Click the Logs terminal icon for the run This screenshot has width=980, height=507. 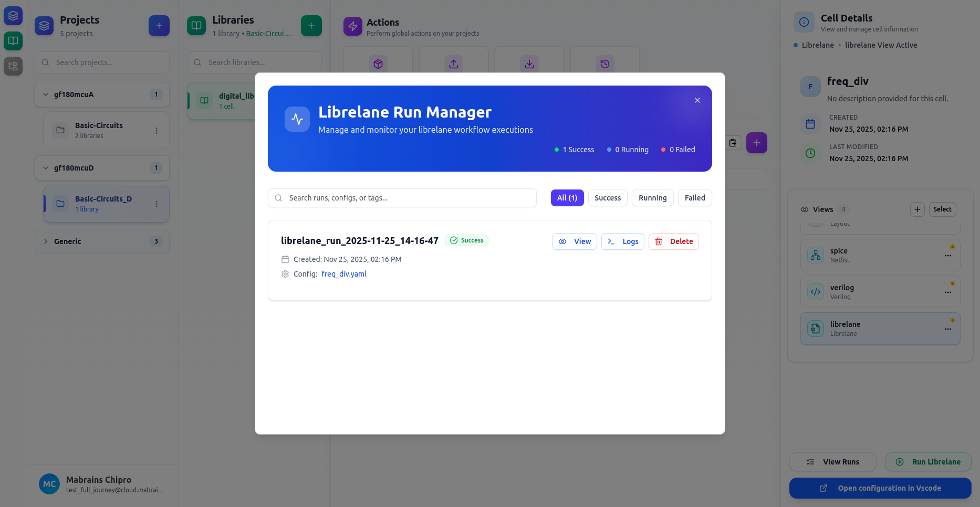(611, 241)
